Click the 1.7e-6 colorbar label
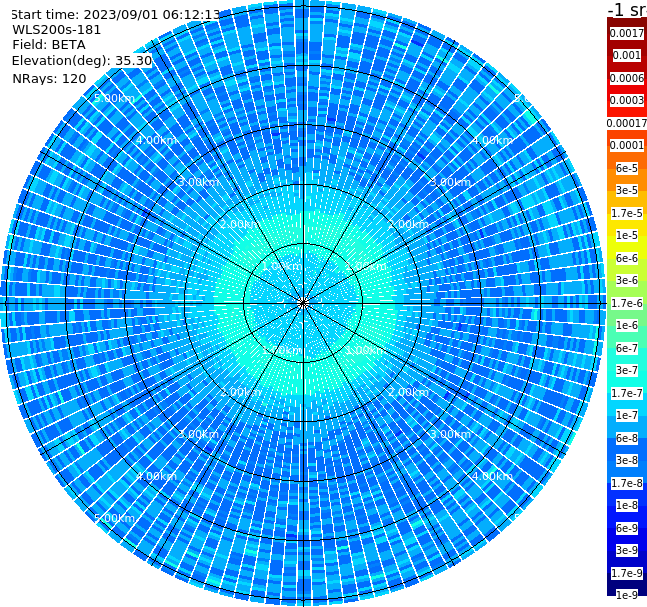 [627, 303]
